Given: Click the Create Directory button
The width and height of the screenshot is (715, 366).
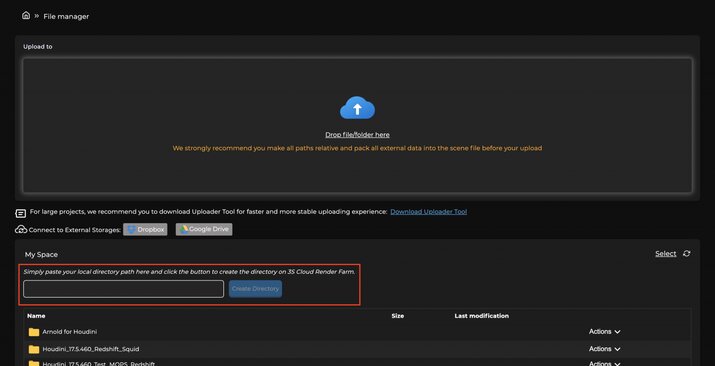Looking at the screenshot, I should click(255, 289).
